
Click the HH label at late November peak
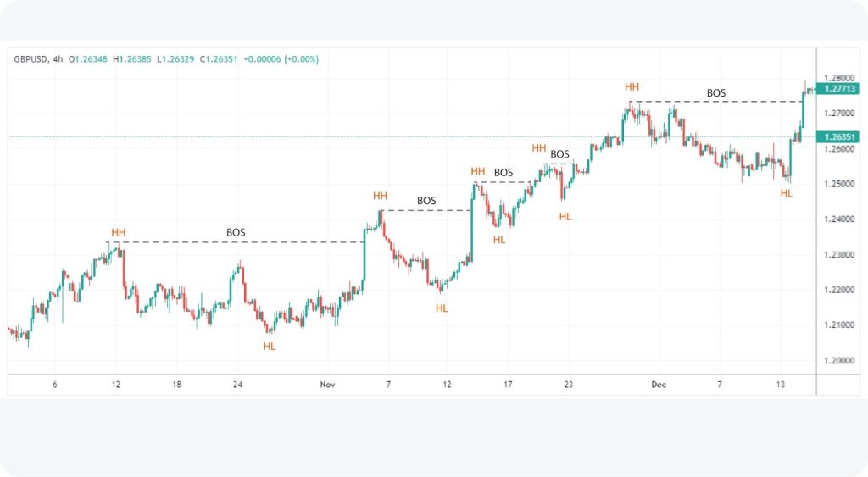pyautogui.click(x=632, y=87)
